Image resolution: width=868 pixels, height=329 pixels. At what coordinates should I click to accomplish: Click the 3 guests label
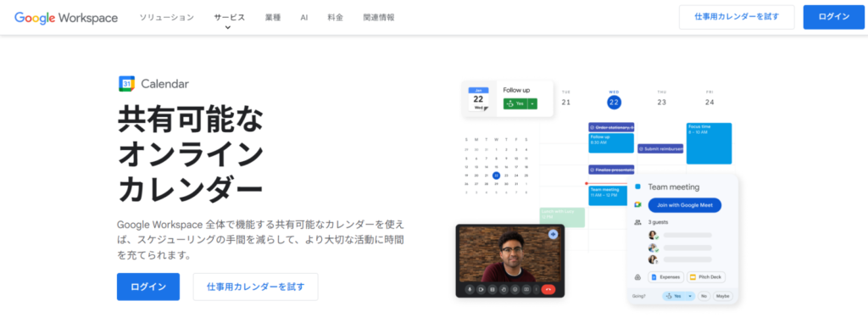(x=658, y=222)
